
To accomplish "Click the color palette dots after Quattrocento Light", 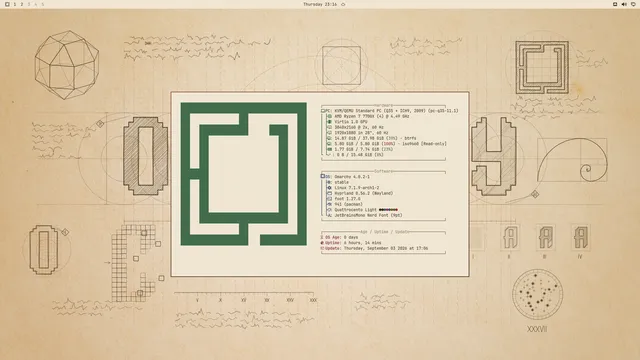I will [x=388, y=210].
